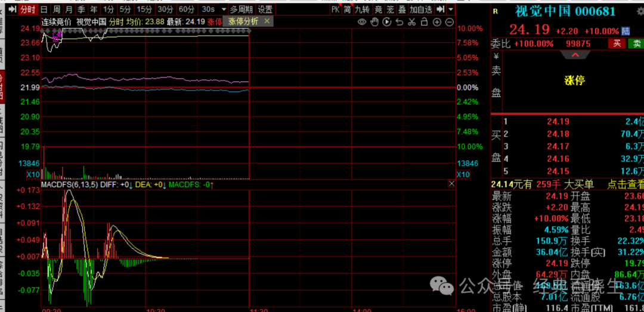The height and width of the screenshot is (312, 644).
Task: Zoom out with the minus circle icon
Action: click(x=449, y=22)
